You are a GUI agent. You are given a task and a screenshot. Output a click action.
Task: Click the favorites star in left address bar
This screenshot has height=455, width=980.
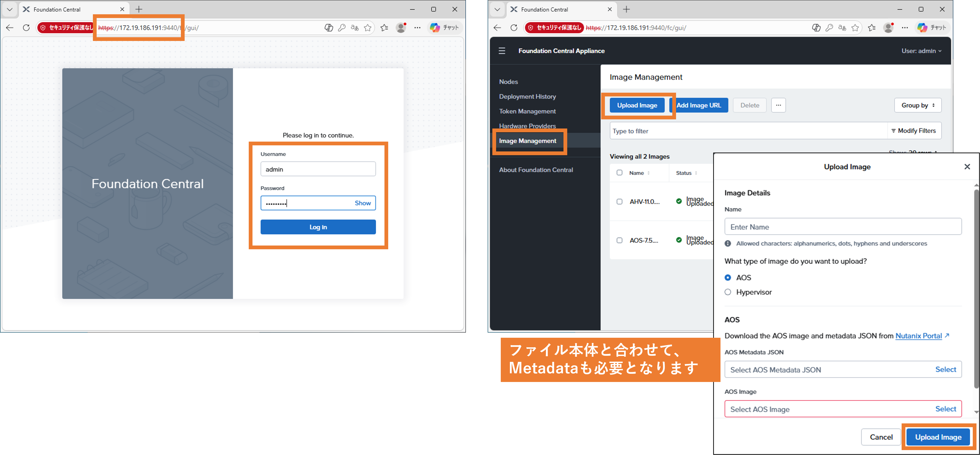pyautogui.click(x=367, y=28)
